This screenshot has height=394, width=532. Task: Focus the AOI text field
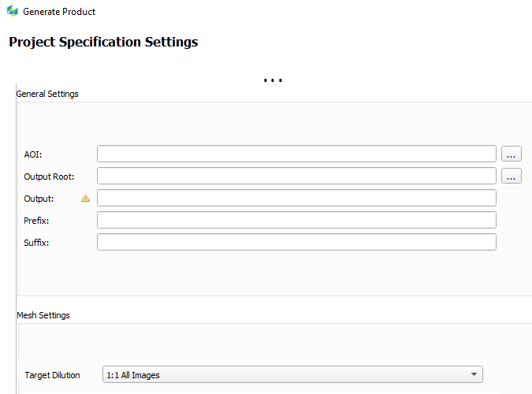pos(296,154)
